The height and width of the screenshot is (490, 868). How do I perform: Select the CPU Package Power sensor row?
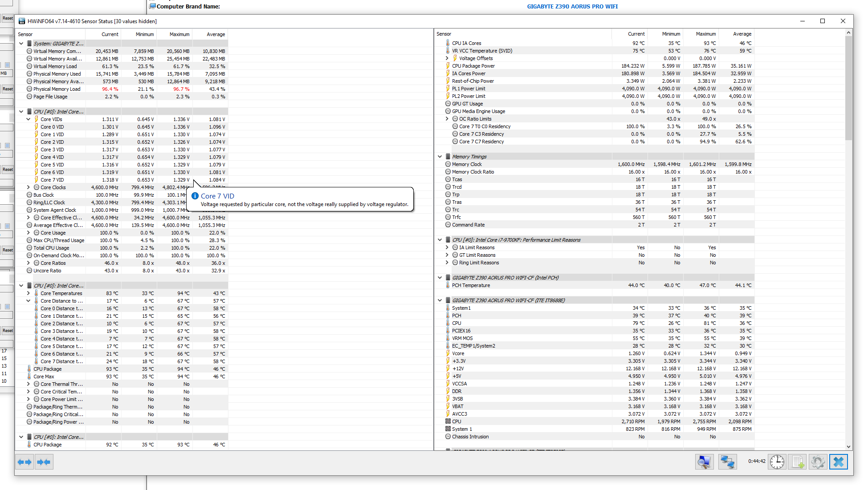click(x=473, y=66)
